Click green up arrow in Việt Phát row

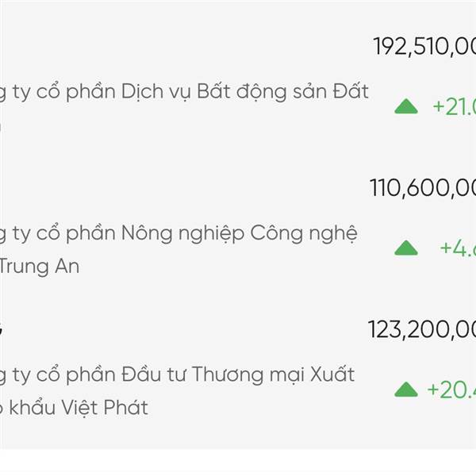click(406, 390)
